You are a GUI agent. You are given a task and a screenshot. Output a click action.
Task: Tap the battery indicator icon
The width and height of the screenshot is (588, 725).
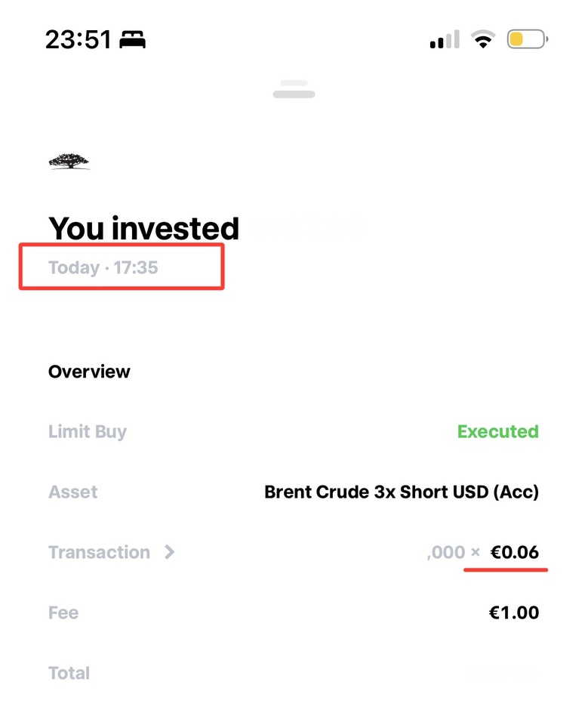click(527, 39)
